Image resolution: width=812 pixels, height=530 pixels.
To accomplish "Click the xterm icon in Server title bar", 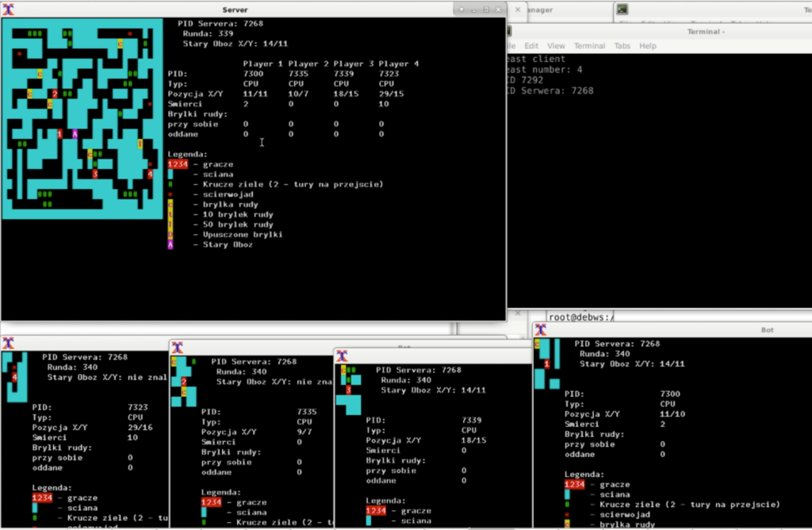I will 8,9.
